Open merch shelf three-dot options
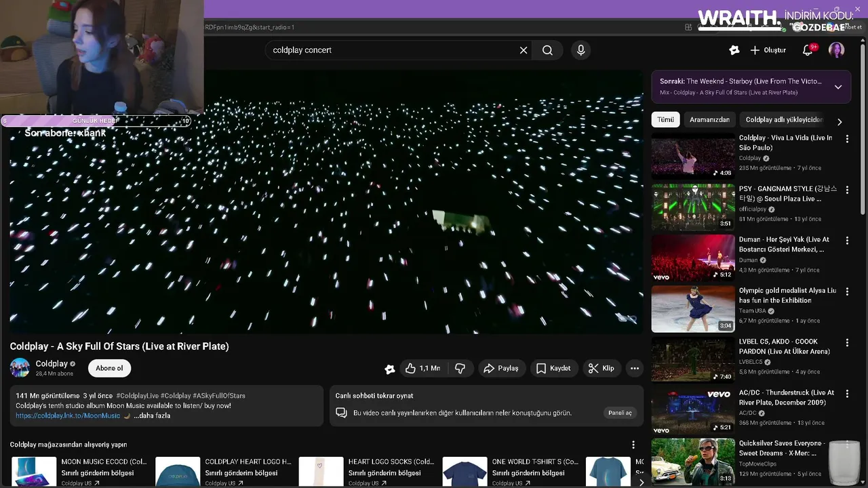Viewport: 868px width, 488px height. [633, 445]
